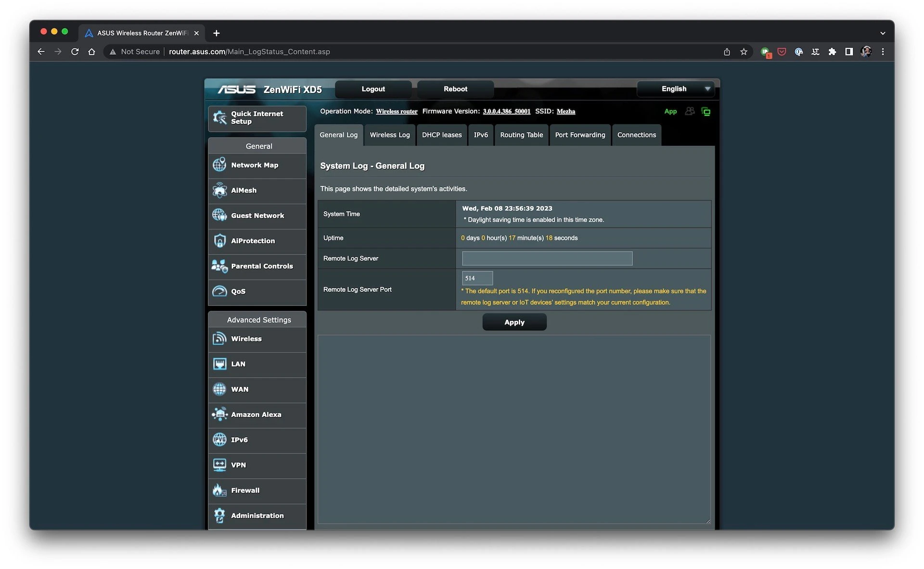The width and height of the screenshot is (924, 569).
Task: Open firmware version 3.0.0.4.386_50001 link
Action: coord(506,112)
